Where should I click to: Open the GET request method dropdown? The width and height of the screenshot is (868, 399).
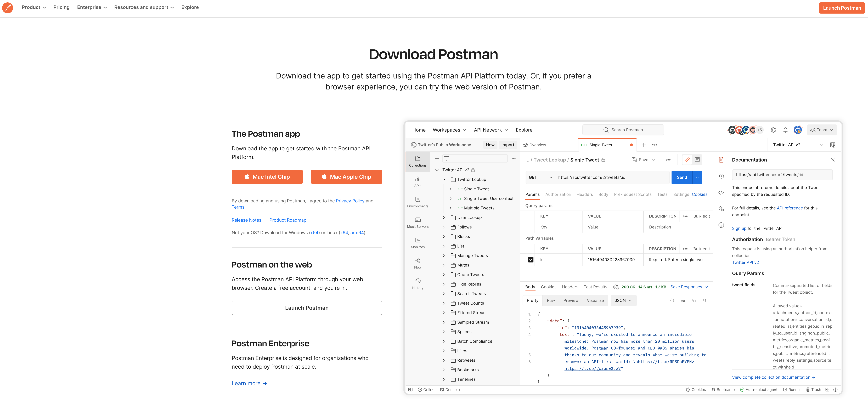pos(540,178)
